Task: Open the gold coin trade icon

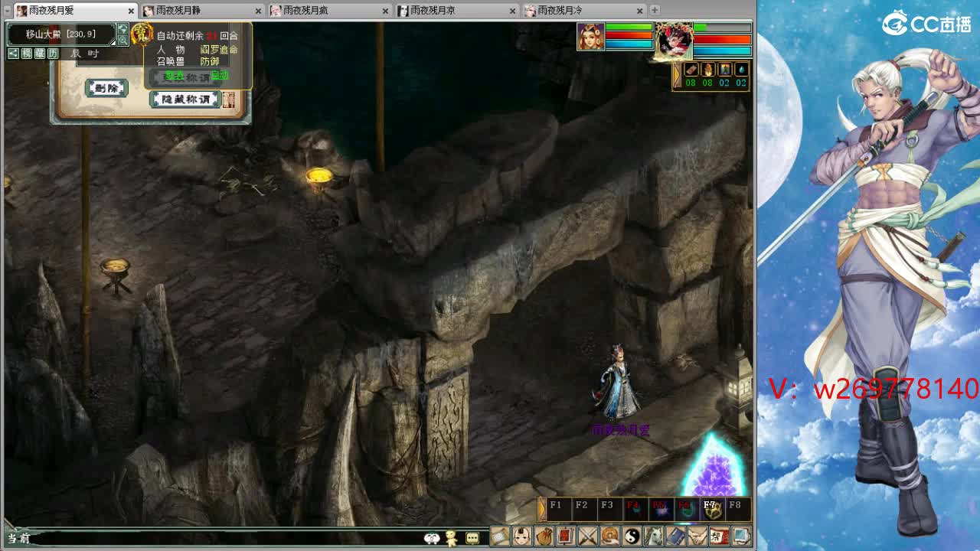Action: pos(610,536)
